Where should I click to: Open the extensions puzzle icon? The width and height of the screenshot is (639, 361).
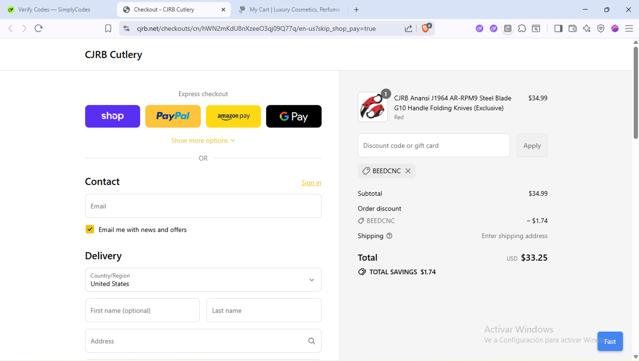pos(522,28)
